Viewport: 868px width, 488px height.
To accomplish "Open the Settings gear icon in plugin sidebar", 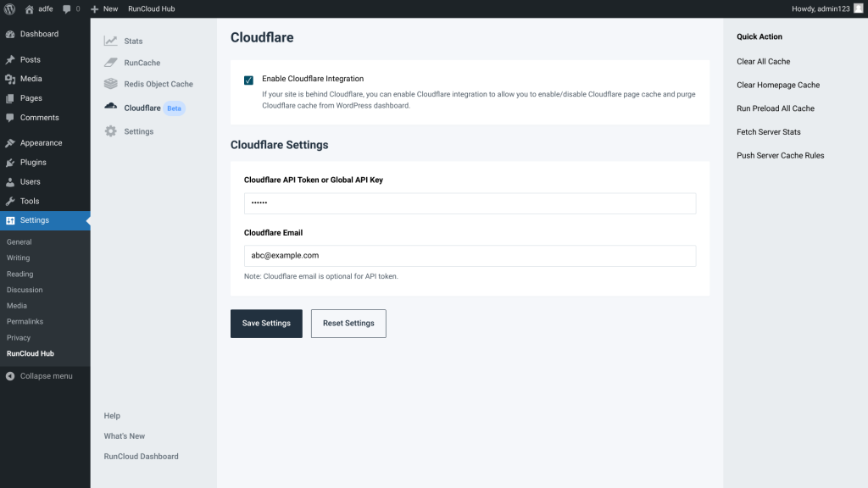I will pos(111,131).
